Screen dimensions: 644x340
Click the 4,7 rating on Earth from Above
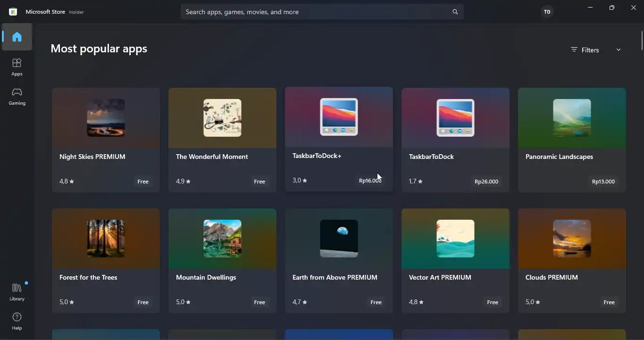300,302
